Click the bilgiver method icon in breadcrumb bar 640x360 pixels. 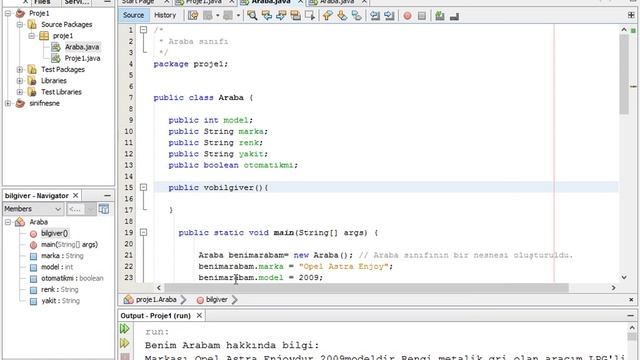click(x=200, y=300)
